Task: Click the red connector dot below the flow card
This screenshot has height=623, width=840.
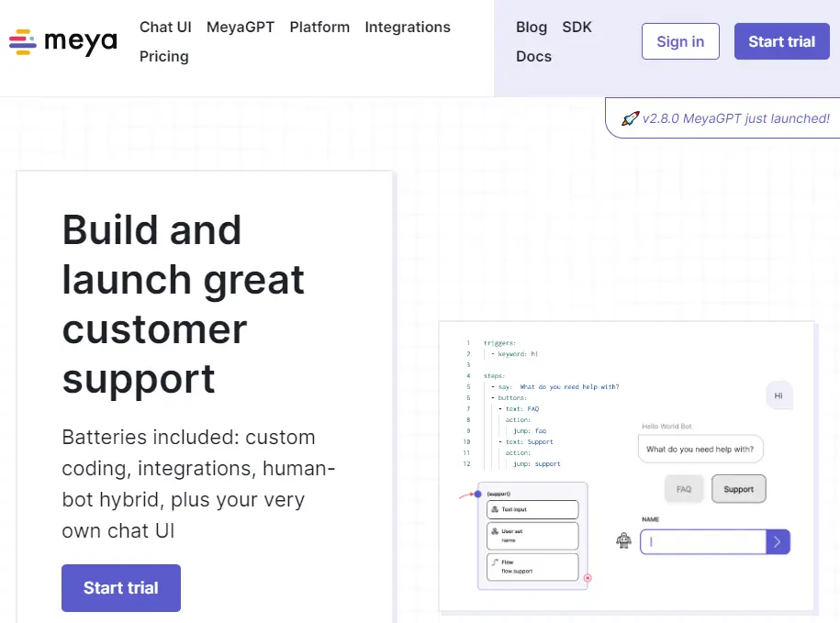Action: coord(588,577)
